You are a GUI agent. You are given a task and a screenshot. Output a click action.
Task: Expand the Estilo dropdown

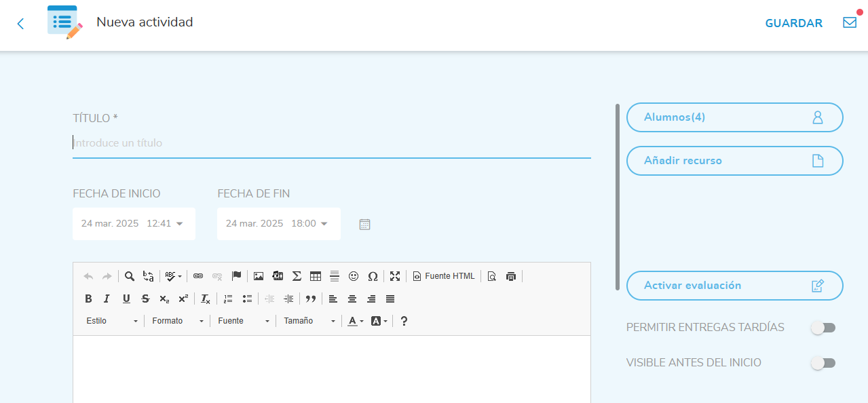[x=112, y=321]
